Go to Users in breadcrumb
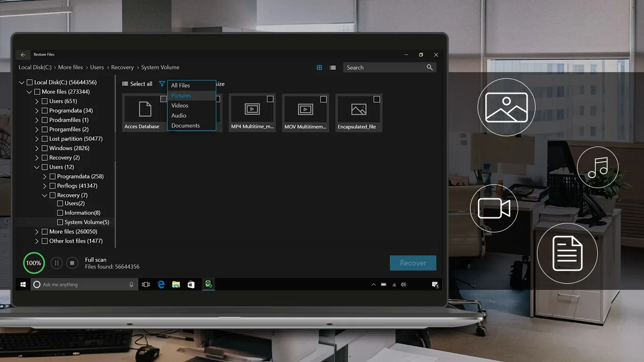 tap(97, 67)
